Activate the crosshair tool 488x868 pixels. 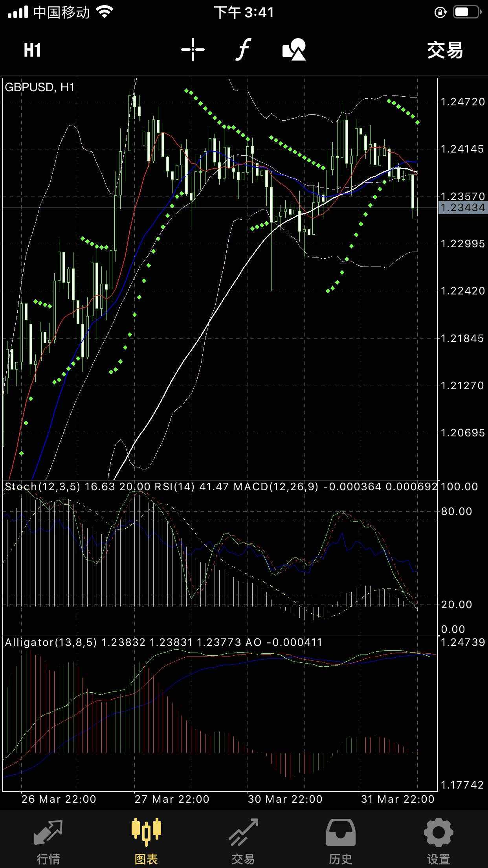click(x=193, y=50)
